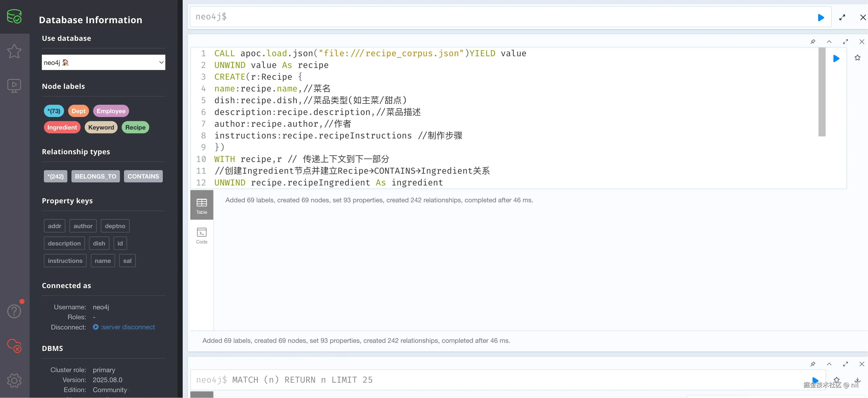Click the :server disconnect link
This screenshot has height=398, width=868.
127,327
